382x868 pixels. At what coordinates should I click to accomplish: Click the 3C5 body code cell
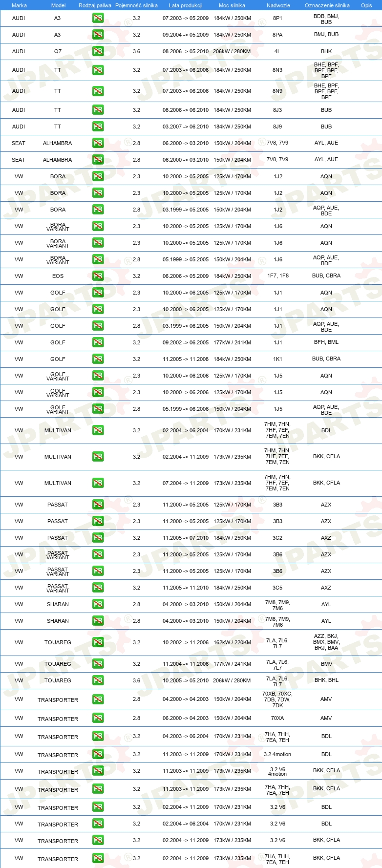[x=277, y=588]
